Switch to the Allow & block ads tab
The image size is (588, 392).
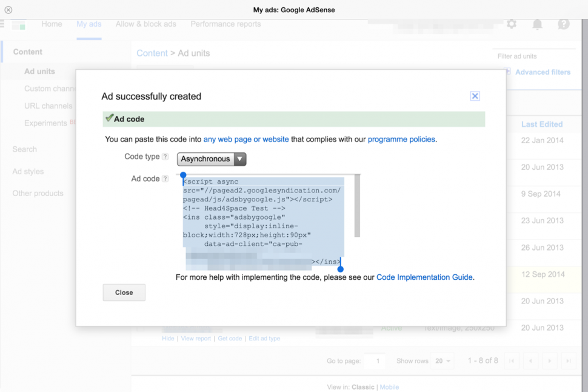point(145,24)
